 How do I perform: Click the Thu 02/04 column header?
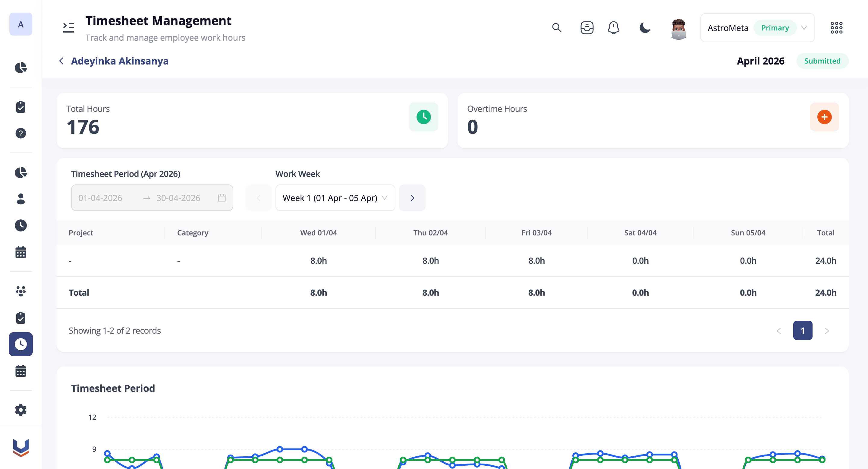(x=431, y=233)
